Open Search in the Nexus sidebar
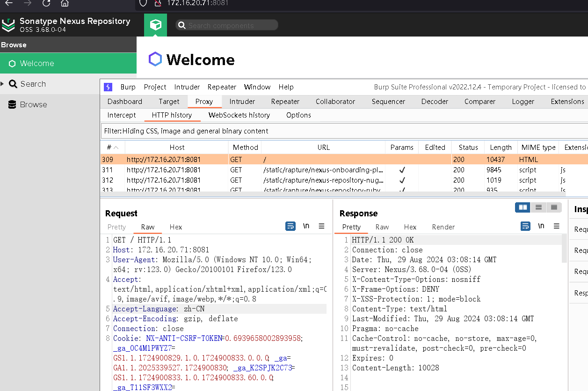The height and width of the screenshot is (391, 588). 33,84
